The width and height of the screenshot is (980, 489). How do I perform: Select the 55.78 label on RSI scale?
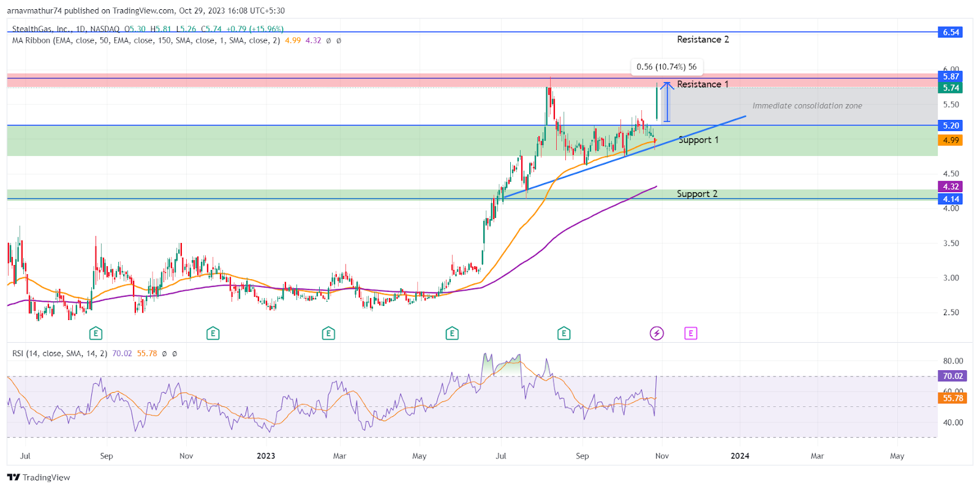(952, 398)
